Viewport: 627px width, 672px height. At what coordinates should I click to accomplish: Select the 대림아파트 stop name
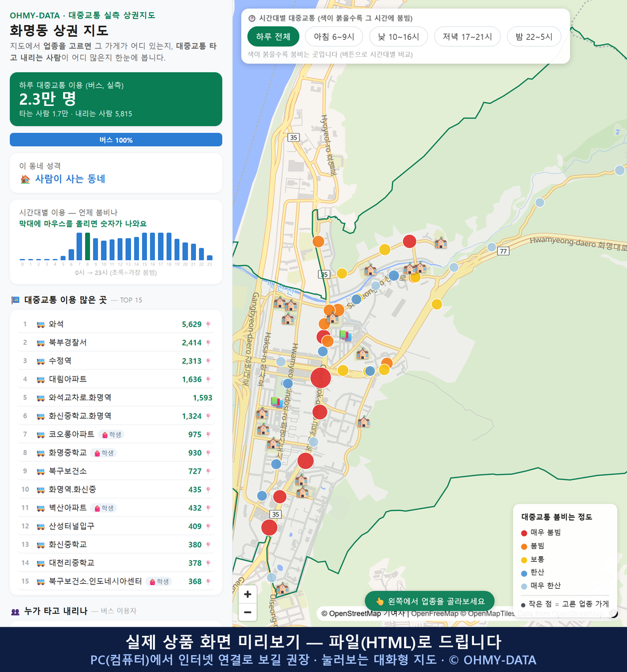click(68, 379)
